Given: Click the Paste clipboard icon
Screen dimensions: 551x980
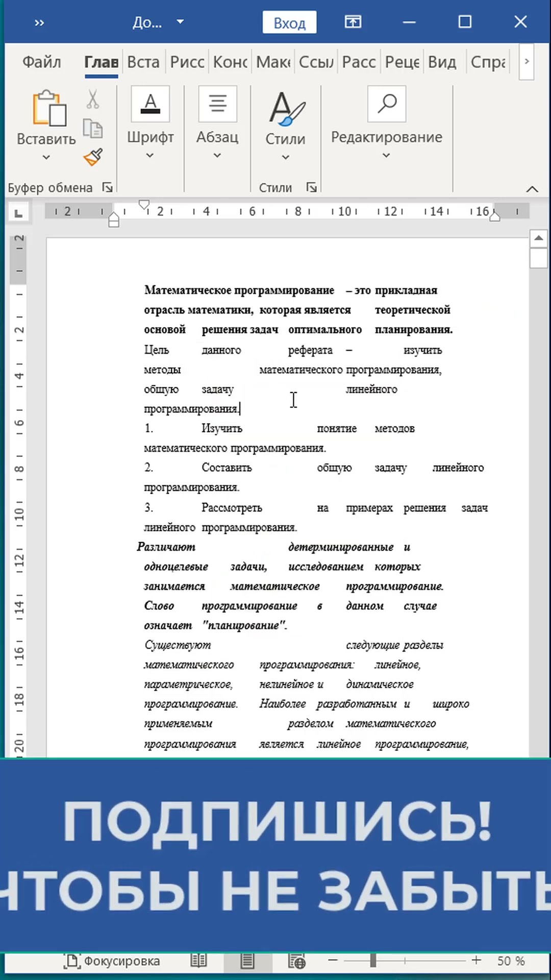Looking at the screenshot, I should coord(49,108).
